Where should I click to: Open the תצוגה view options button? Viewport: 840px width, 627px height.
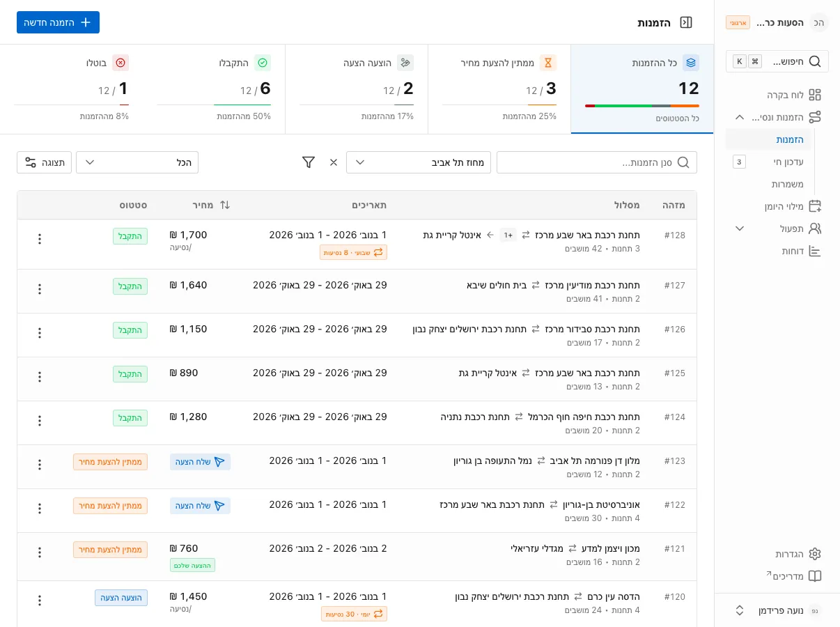tap(44, 162)
